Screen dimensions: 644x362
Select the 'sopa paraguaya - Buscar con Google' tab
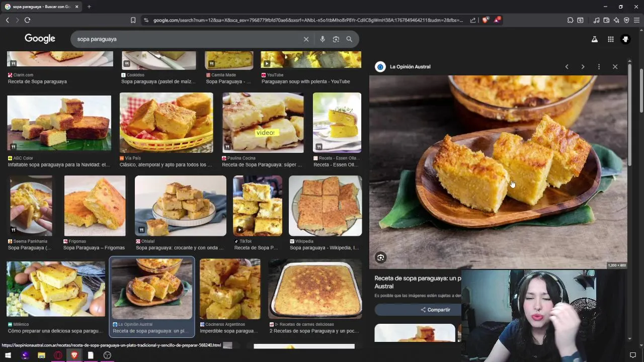pyautogui.click(x=42, y=7)
